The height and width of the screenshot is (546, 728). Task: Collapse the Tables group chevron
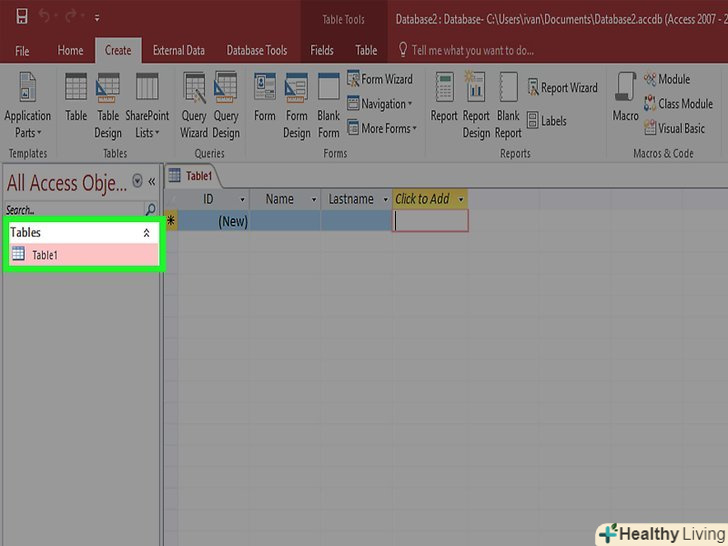click(146, 233)
